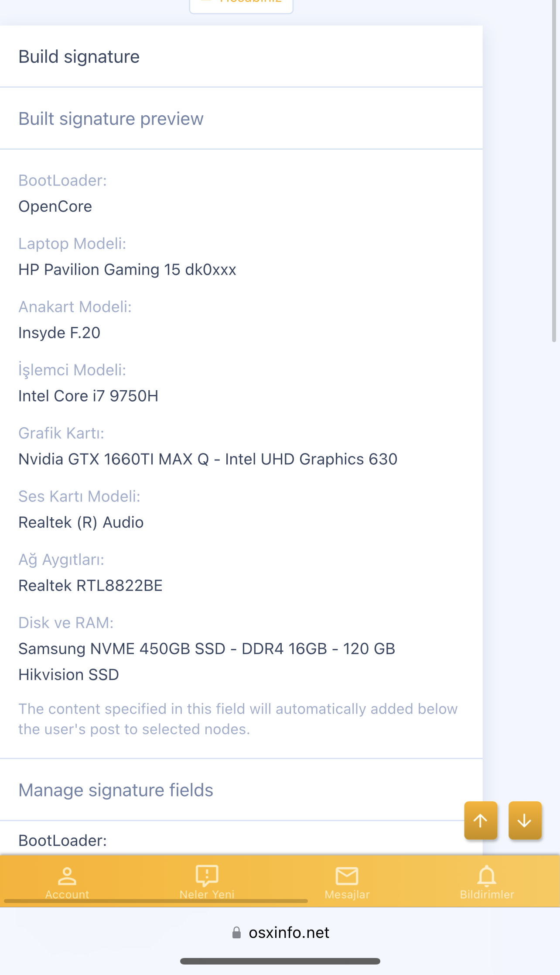This screenshot has width=560, height=975.
Task: Switch to the Mesajlar tab
Action: click(x=347, y=894)
